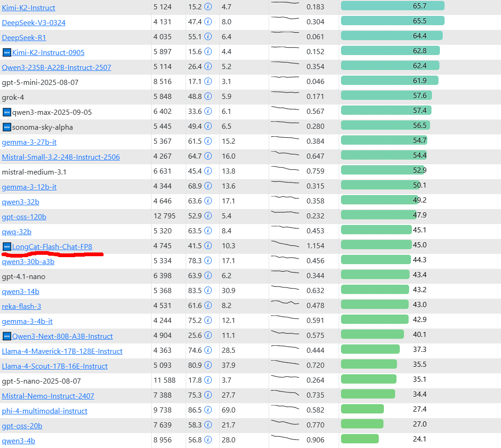Click the score bar showing 65.7
The image size is (501, 448).
(x=393, y=6)
